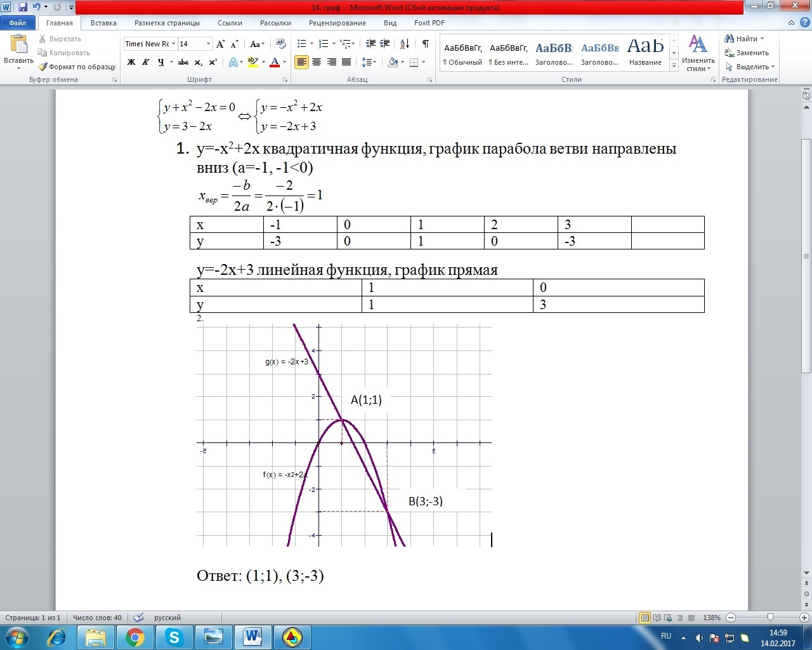Open Google Chrome from the taskbar
This screenshot has height=650, width=812.
pos(134,637)
